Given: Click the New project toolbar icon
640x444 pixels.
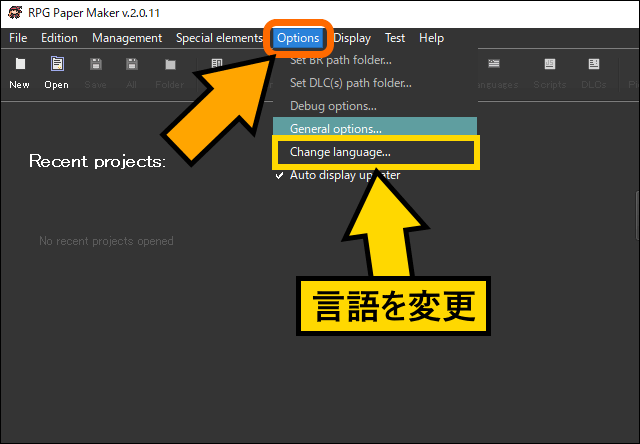Looking at the screenshot, I should [x=19, y=71].
